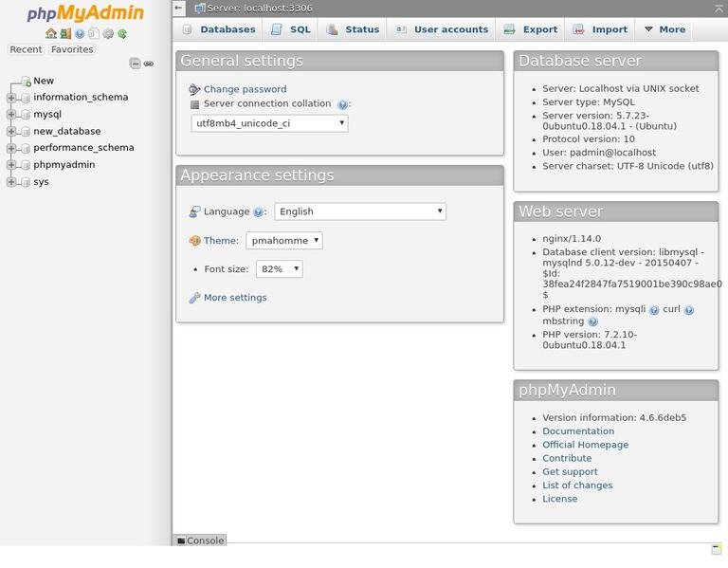Screen dimensions: 728x568
Task: Click the green reload navigation icon
Action: point(122,33)
